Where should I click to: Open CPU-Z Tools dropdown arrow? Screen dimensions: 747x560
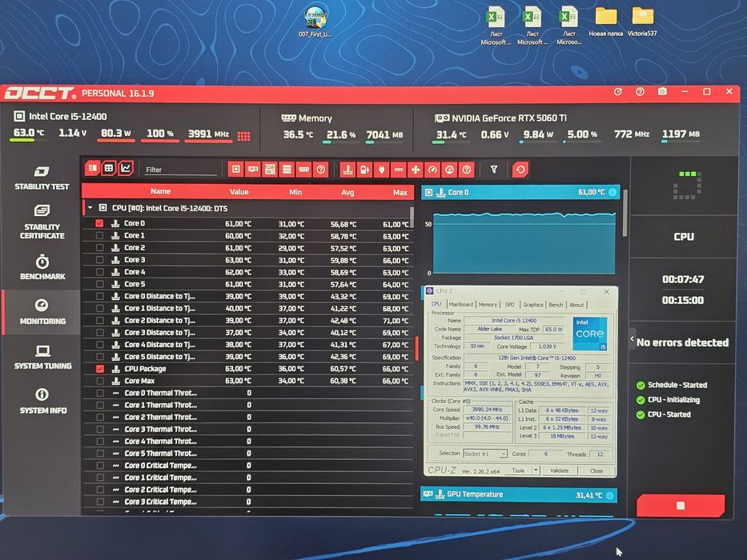pyautogui.click(x=536, y=470)
